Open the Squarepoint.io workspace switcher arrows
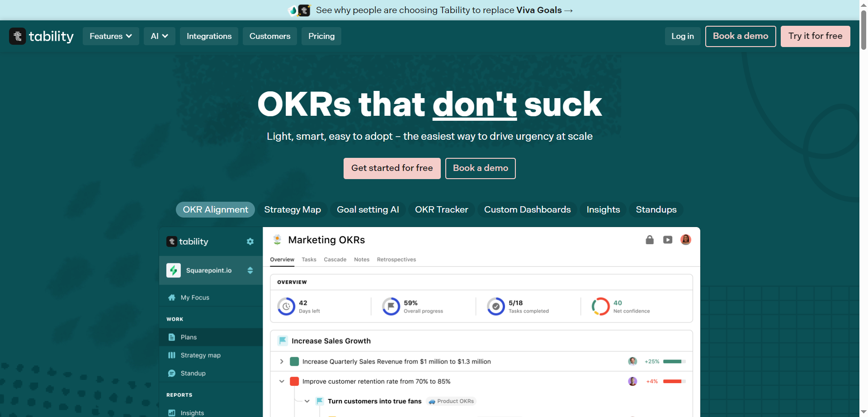Image resolution: width=868 pixels, height=417 pixels. 250,270
